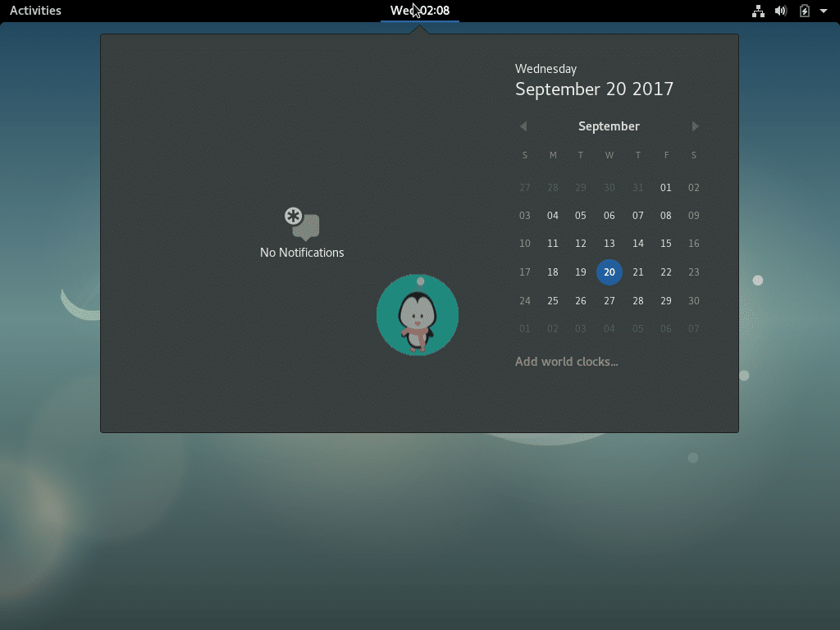Select September 25 on the calendar
The image size is (840, 630).
(x=553, y=300)
